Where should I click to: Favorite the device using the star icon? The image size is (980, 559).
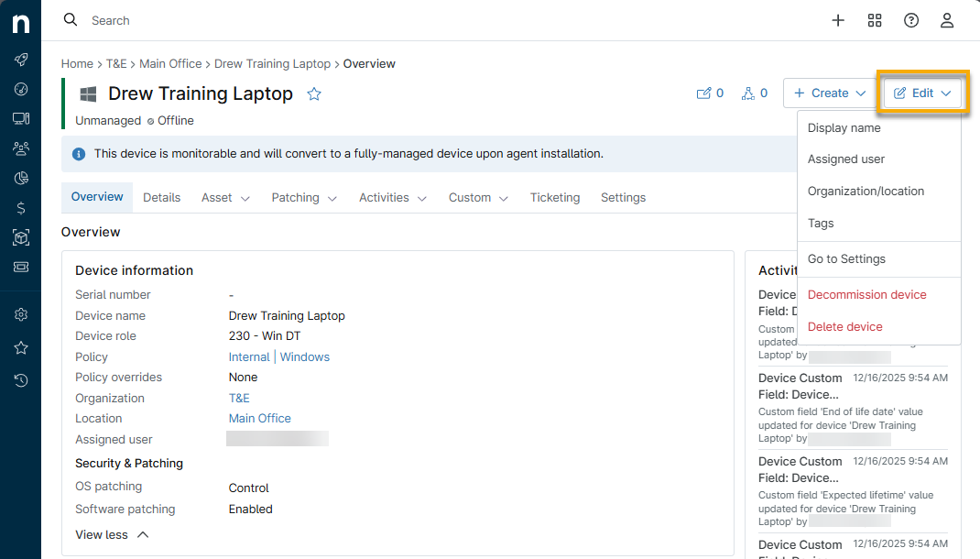click(314, 93)
